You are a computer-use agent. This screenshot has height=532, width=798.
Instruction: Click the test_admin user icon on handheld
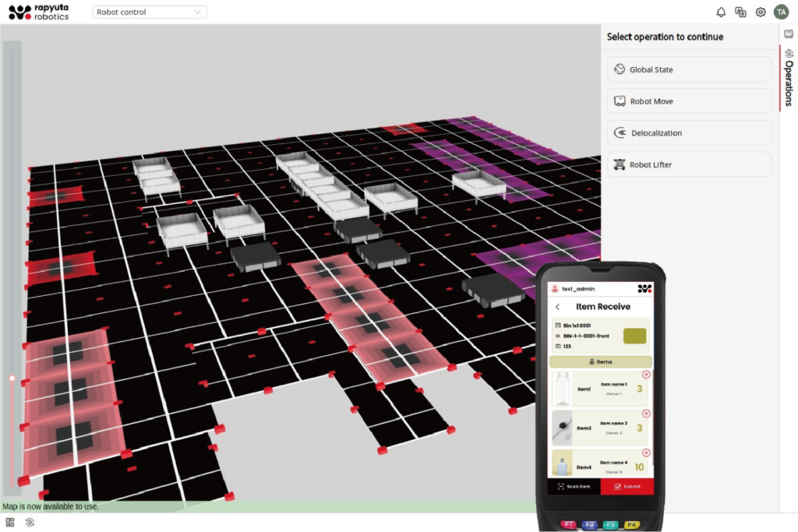pos(555,288)
